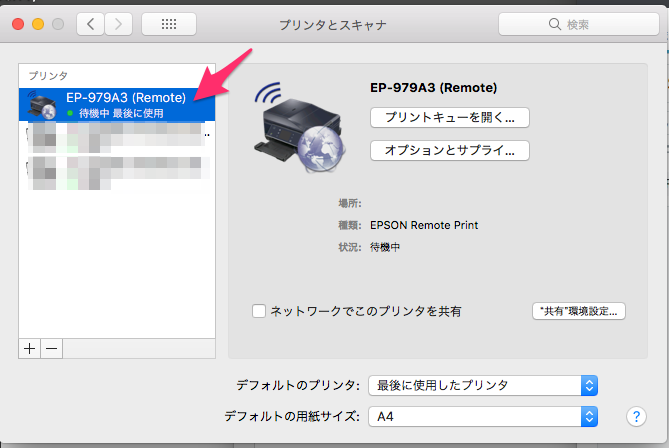Click the help question mark button
This screenshot has width=669, height=448.
tap(636, 416)
